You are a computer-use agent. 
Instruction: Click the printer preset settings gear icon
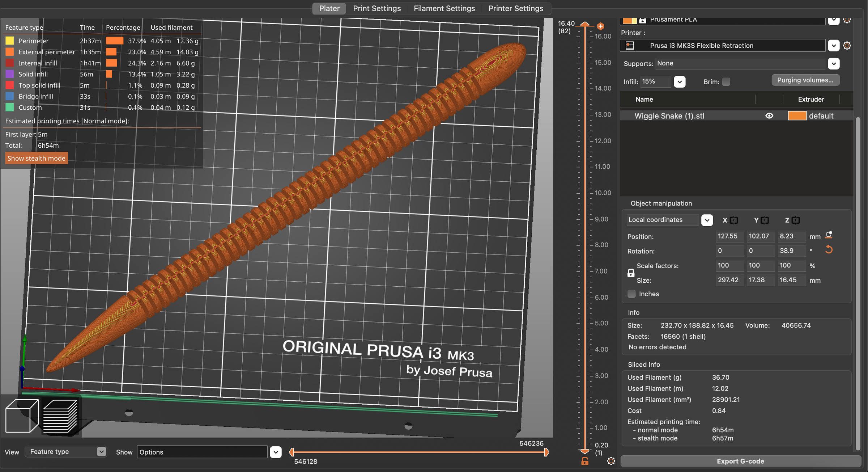(x=847, y=46)
